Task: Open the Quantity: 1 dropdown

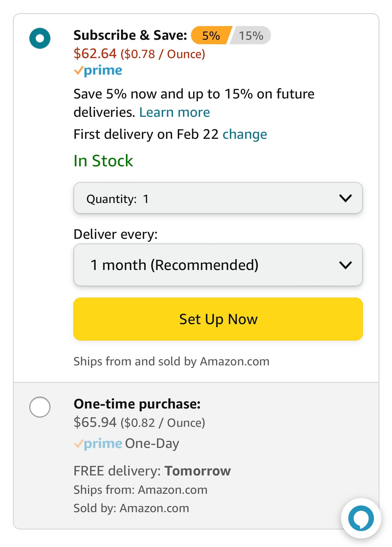Action: coord(218,198)
